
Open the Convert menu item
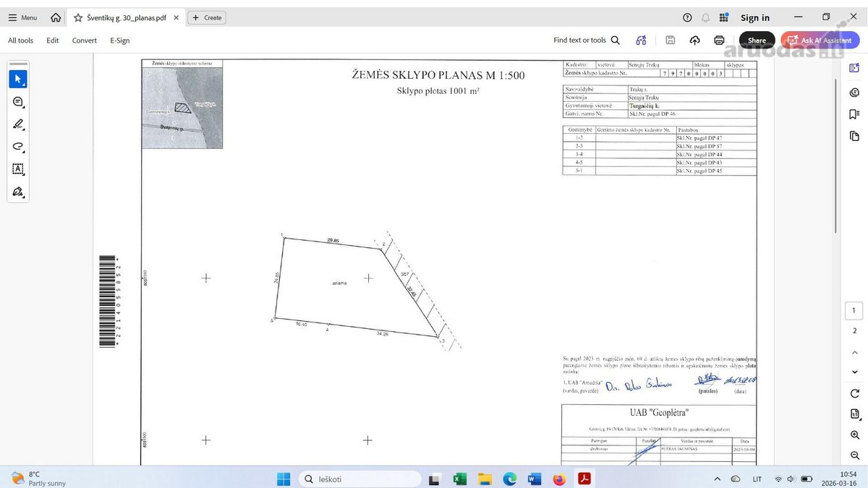[x=85, y=40]
